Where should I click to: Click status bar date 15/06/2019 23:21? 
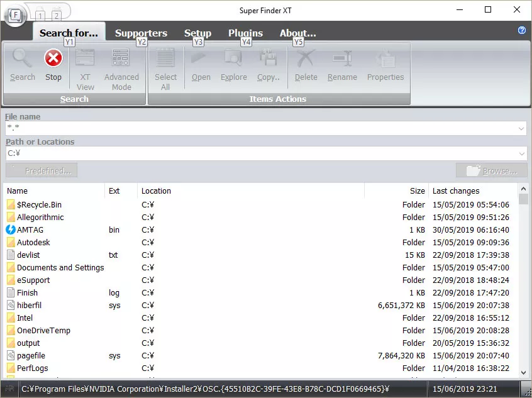[x=465, y=389]
